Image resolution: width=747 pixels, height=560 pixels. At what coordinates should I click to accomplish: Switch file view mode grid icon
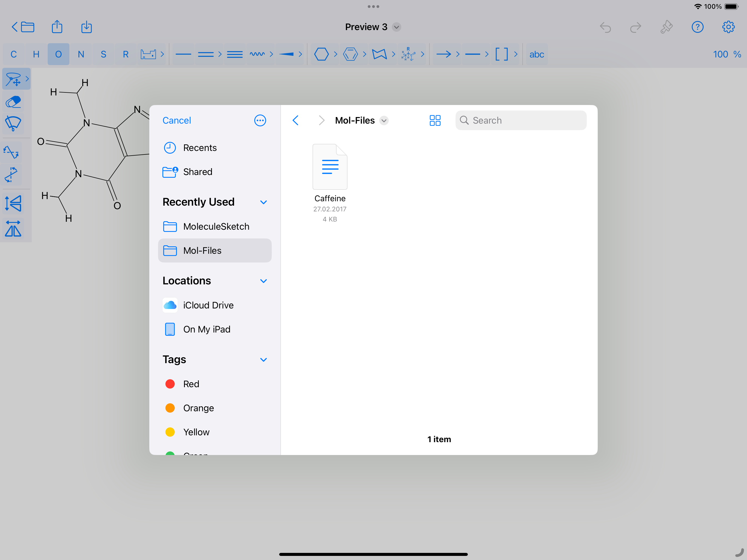(x=435, y=120)
